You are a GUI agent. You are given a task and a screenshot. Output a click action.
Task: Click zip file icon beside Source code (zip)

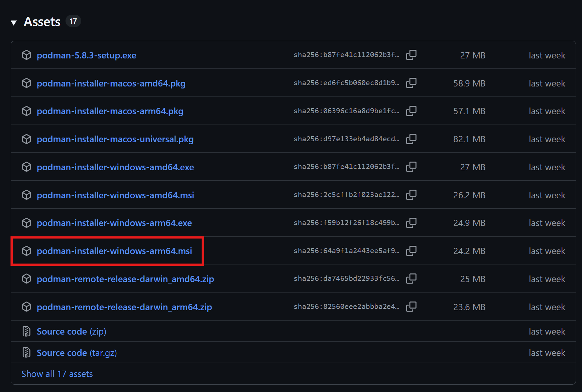click(x=26, y=331)
